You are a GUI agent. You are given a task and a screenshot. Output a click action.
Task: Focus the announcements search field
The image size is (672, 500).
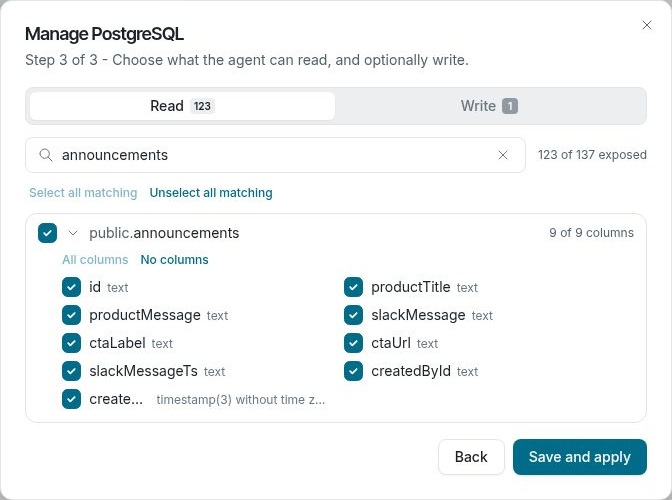pos(275,155)
